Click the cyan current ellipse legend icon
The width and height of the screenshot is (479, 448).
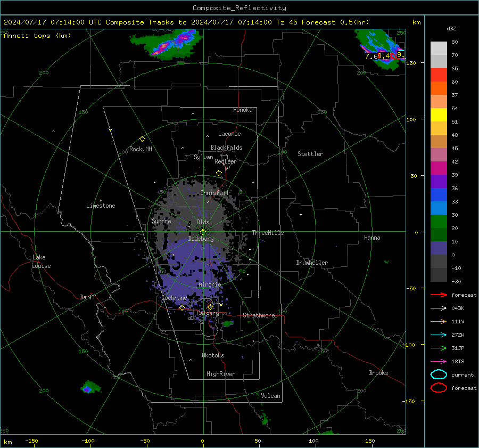point(439,374)
